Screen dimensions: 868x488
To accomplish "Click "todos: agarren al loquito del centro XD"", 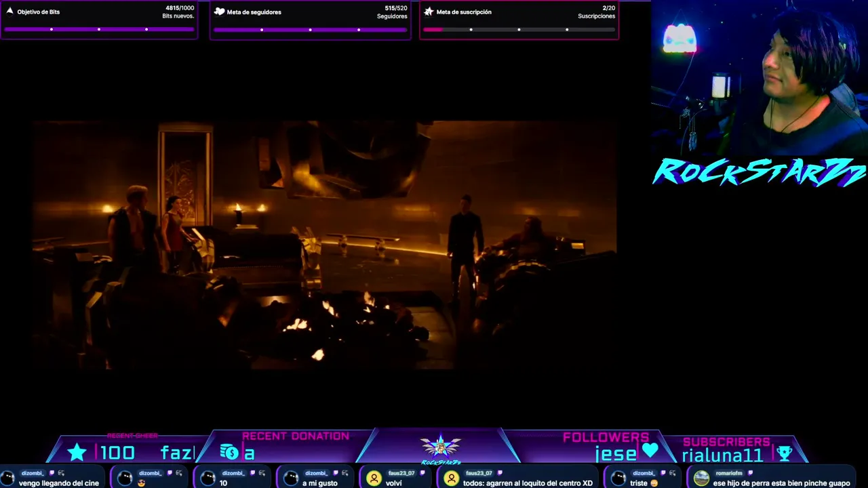I will (528, 483).
